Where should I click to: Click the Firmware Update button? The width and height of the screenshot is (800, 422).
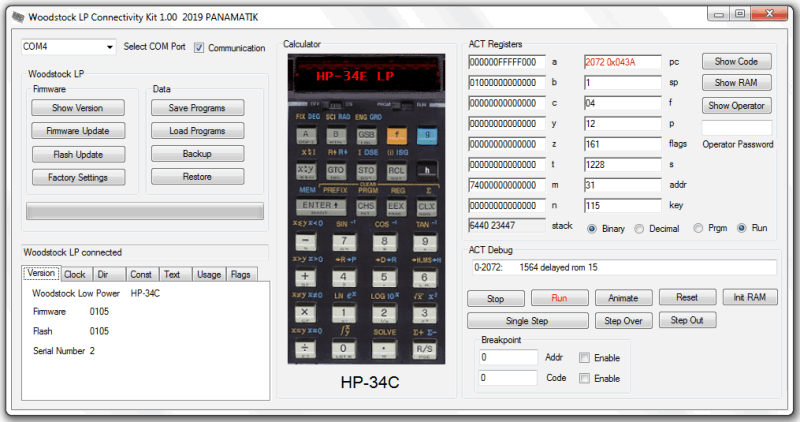click(76, 131)
